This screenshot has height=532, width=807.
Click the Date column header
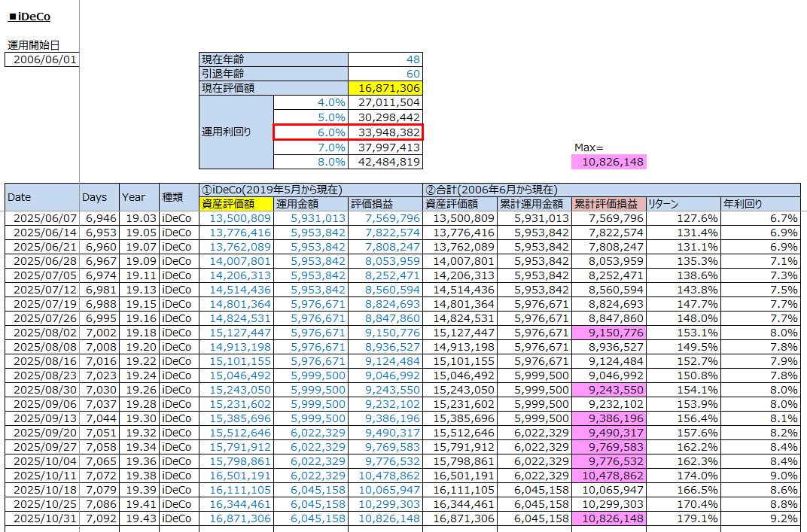(41, 197)
